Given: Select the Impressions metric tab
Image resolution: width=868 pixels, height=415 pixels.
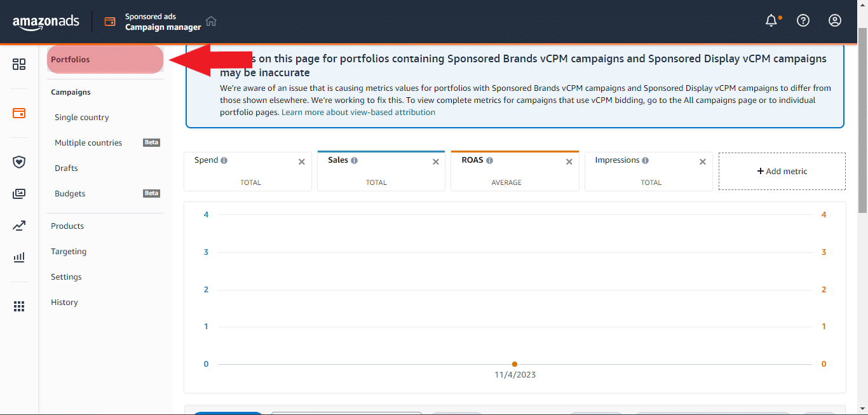Looking at the screenshot, I should (x=649, y=171).
